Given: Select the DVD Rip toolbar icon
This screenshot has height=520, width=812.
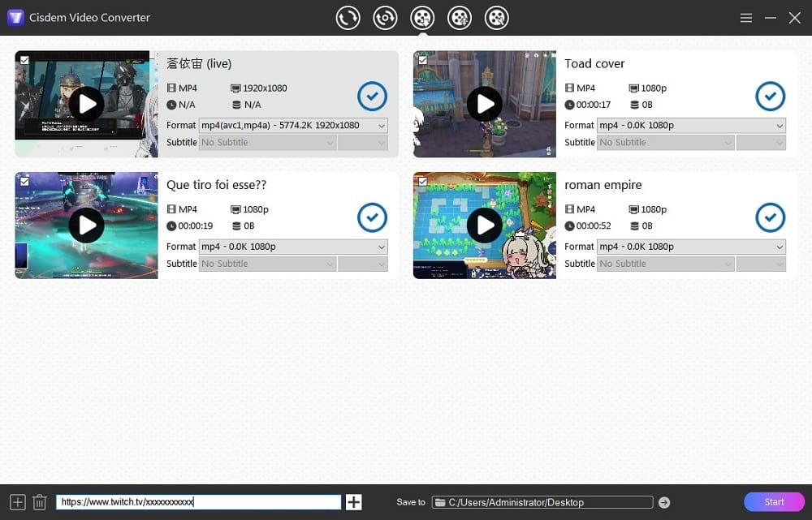Looking at the screenshot, I should coord(385,17).
